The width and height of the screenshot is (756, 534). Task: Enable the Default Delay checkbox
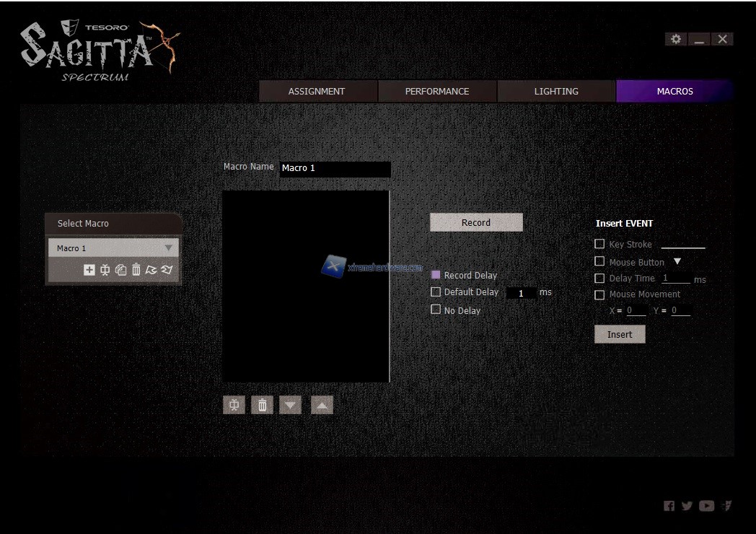(436, 292)
